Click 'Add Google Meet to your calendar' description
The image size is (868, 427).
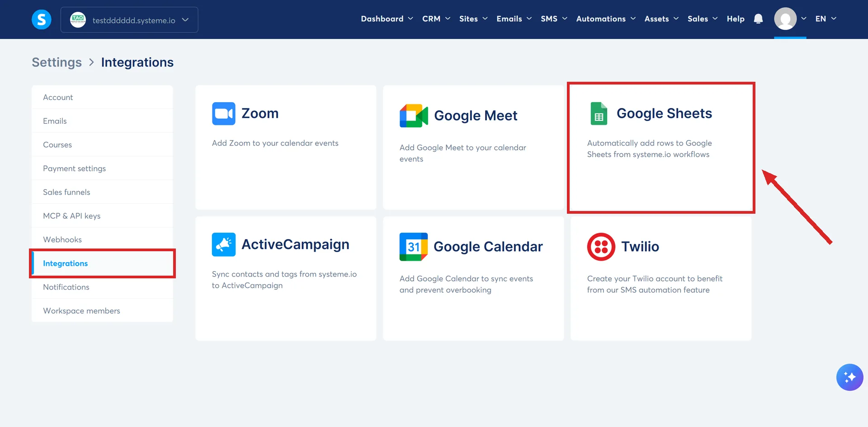click(x=463, y=153)
